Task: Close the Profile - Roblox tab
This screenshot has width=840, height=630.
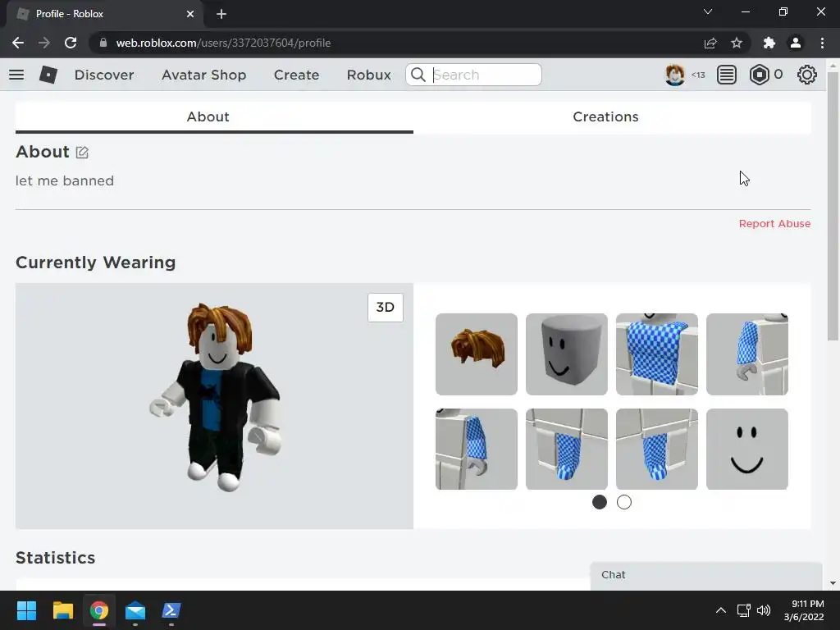Action: point(190,14)
